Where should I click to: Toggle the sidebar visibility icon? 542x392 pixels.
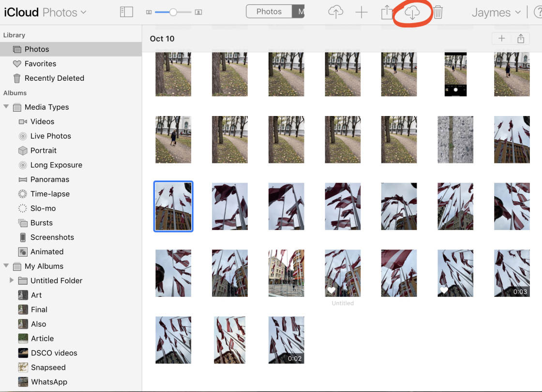click(126, 12)
